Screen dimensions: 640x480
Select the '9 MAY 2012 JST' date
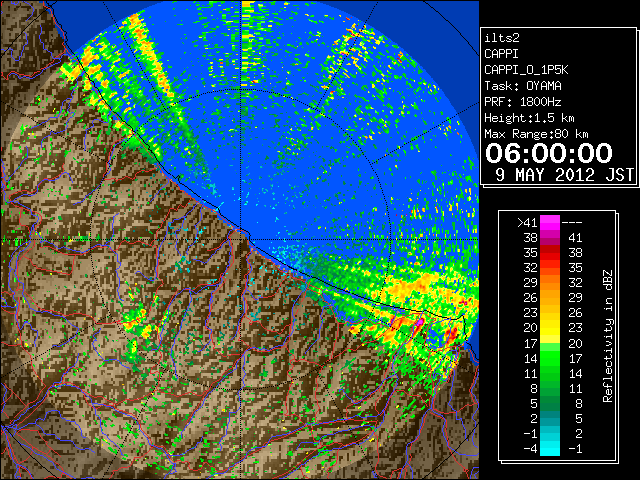565,175
